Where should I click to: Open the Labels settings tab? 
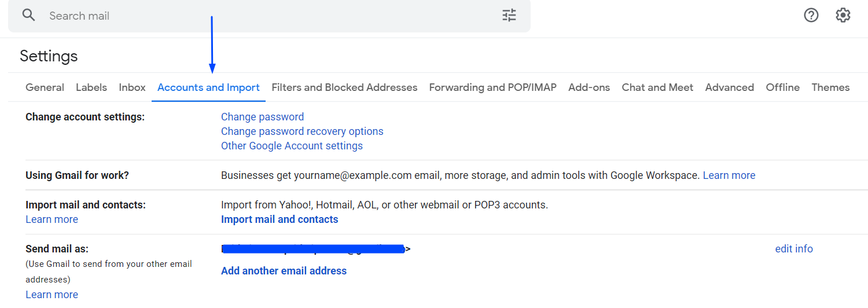point(91,87)
